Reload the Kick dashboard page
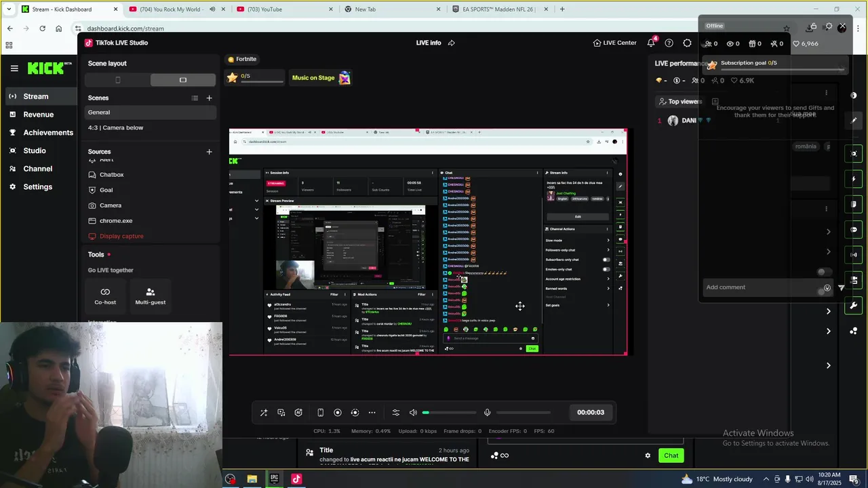The image size is (868, 488). click(42, 28)
